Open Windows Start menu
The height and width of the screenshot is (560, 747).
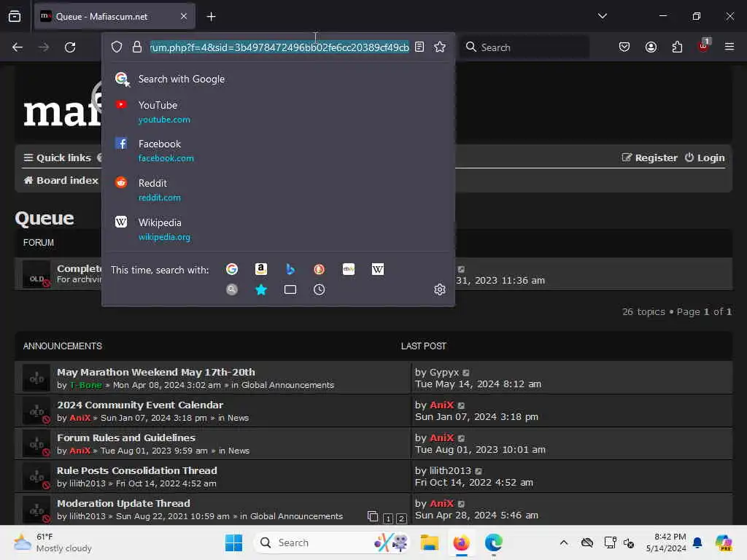click(233, 542)
